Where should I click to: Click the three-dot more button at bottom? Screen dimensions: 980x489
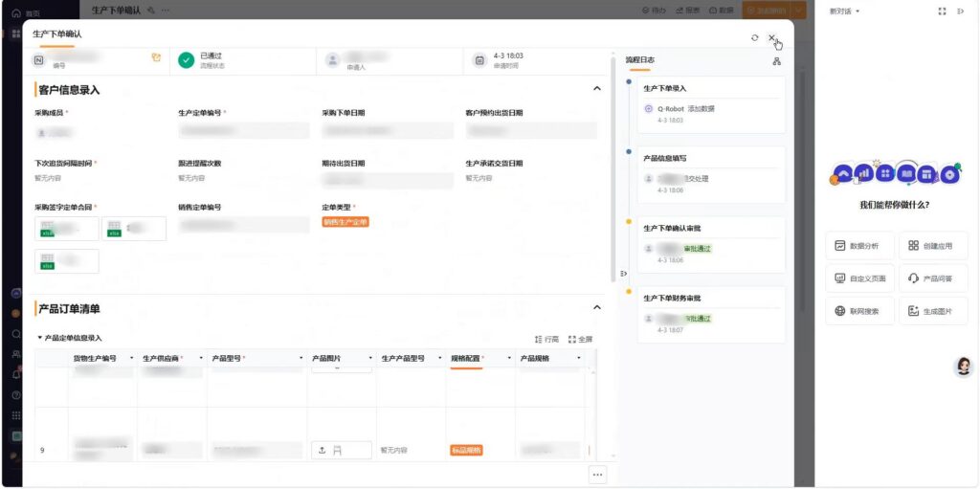(597, 474)
